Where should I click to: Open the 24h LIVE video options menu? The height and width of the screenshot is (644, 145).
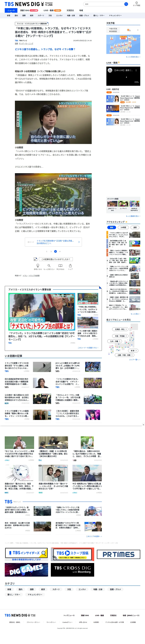(136, 70)
